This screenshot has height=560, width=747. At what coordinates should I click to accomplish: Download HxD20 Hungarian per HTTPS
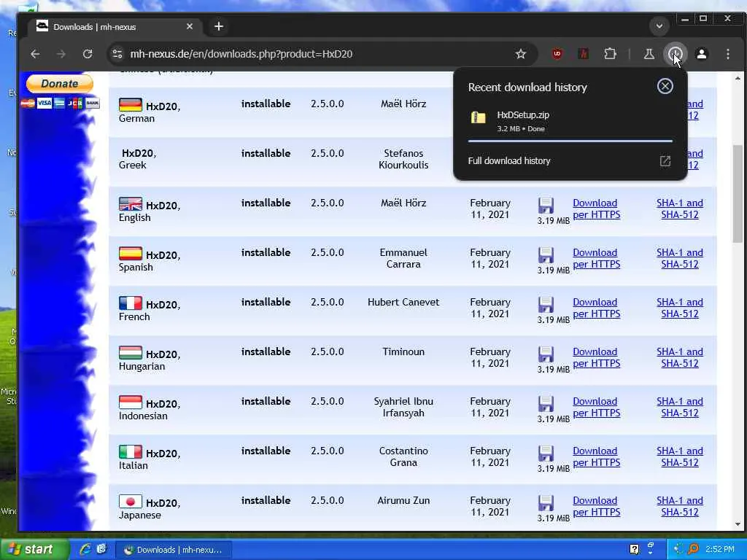[x=597, y=357]
